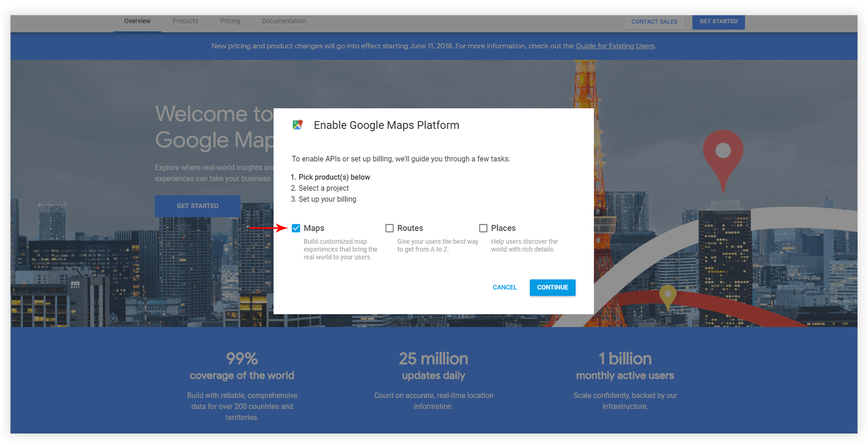Select the 25 million updates daily heading
The image size is (868, 444).
(x=433, y=366)
